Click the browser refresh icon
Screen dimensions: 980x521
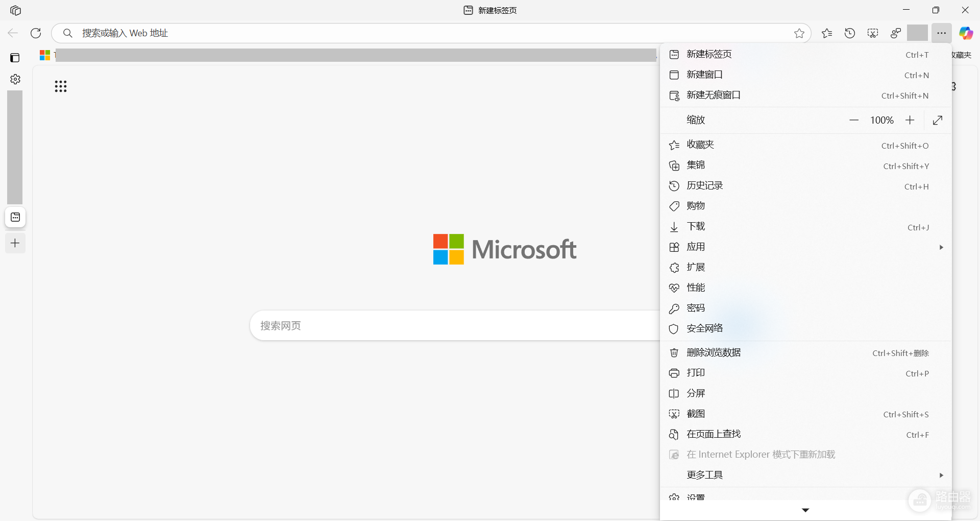[36, 33]
